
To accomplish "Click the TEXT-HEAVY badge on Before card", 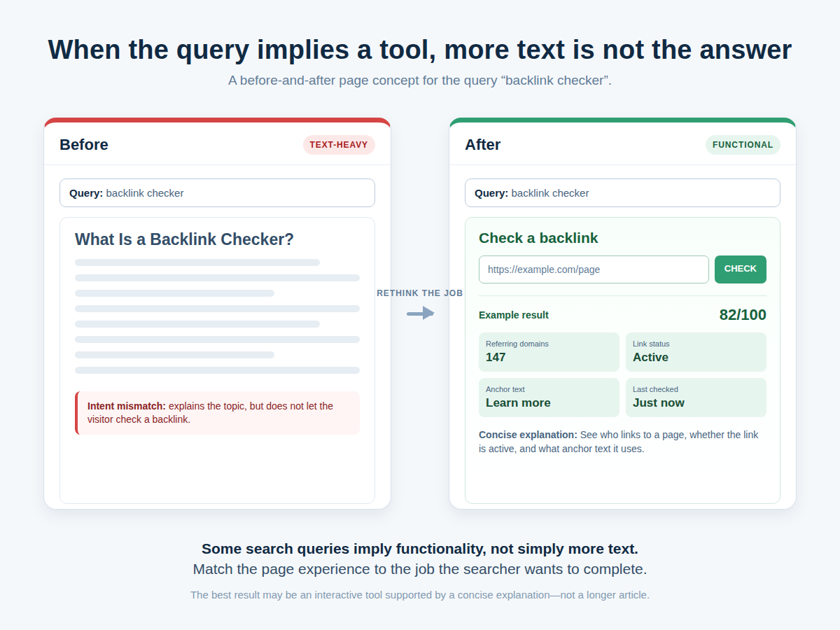I will pos(339,145).
